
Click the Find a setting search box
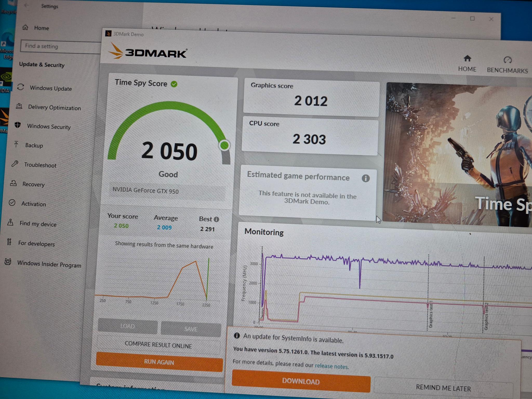pyautogui.click(x=61, y=47)
